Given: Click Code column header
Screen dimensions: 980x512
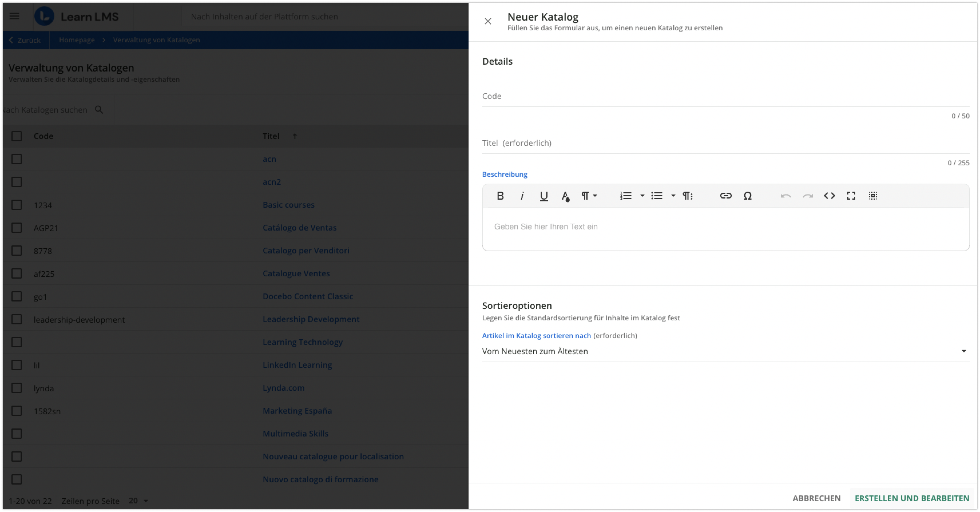Looking at the screenshot, I should [x=43, y=136].
